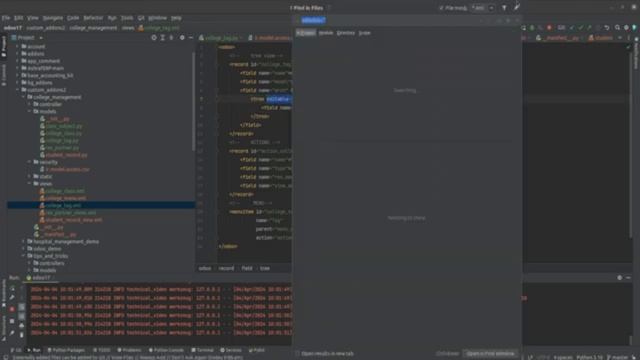Image resolution: width=640 pixels, height=360 pixels.
Task: Click wrench icon in Run panel
Action: tap(12, 298)
